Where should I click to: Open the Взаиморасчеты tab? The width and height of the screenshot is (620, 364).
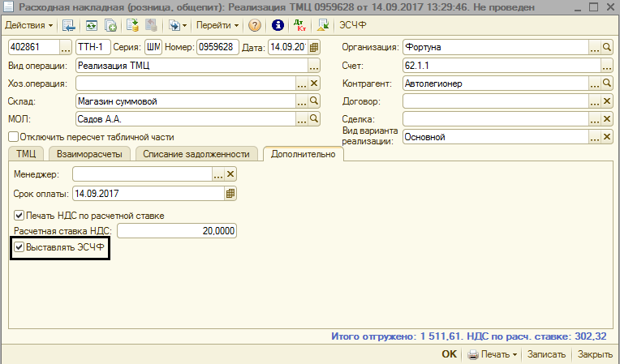click(x=89, y=153)
